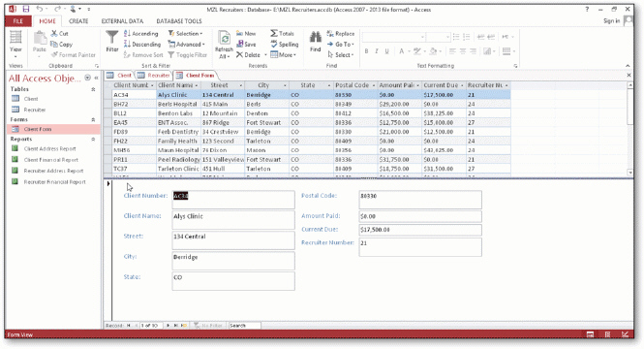Go to first record in navigation bar
Screen dimensions: 644x349
tap(128, 326)
